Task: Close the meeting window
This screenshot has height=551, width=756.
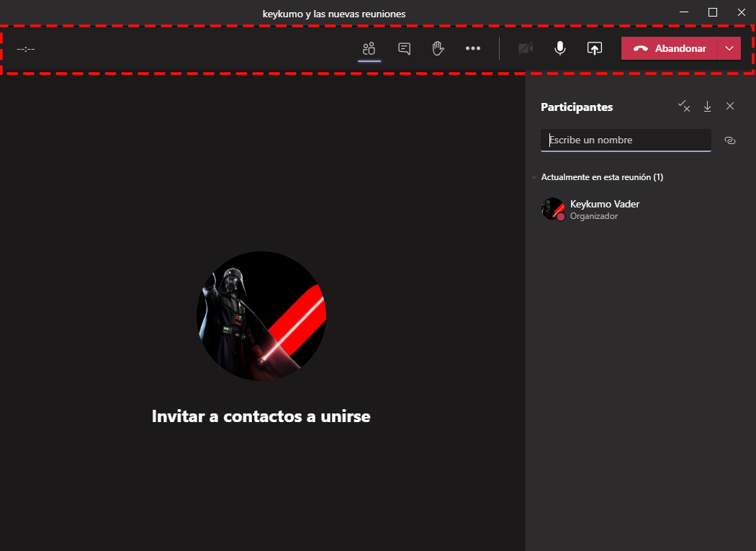Action: pos(742,12)
